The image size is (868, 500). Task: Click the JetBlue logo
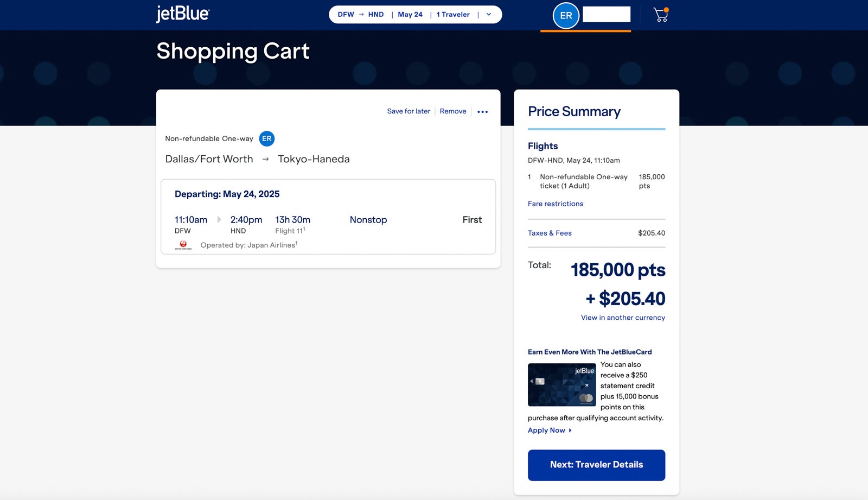183,14
